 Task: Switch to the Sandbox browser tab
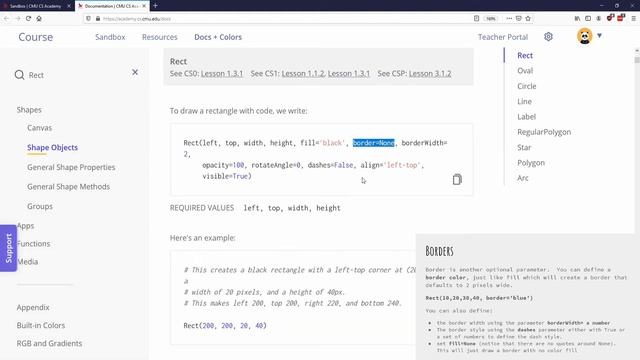(36, 6)
